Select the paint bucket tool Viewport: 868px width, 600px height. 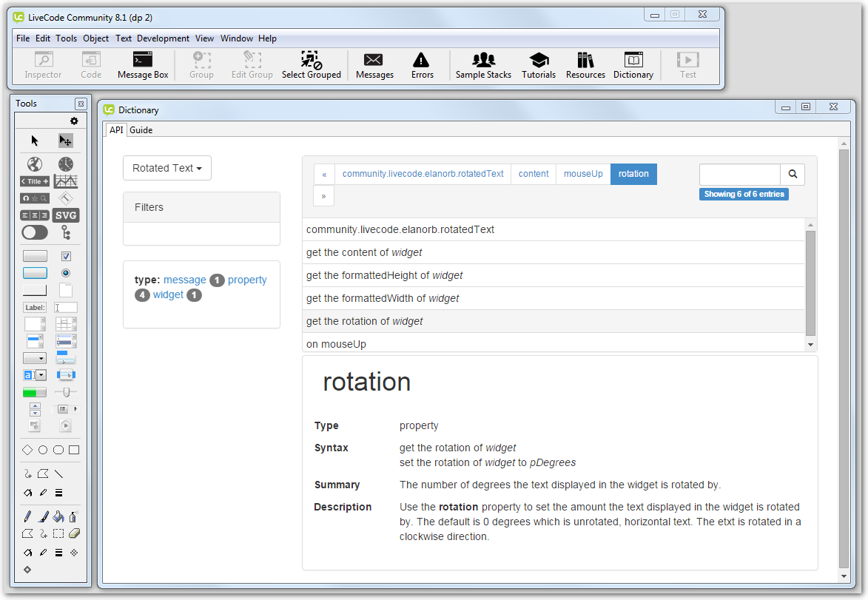(58, 516)
